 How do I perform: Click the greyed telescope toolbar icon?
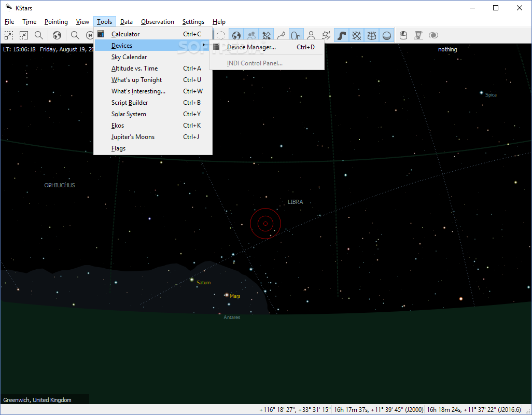tap(418, 35)
